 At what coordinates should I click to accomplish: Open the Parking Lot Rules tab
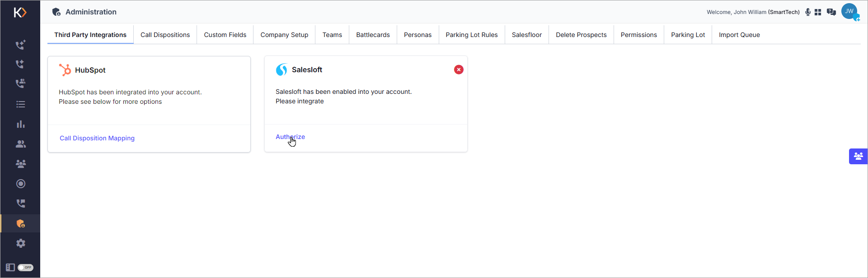472,35
